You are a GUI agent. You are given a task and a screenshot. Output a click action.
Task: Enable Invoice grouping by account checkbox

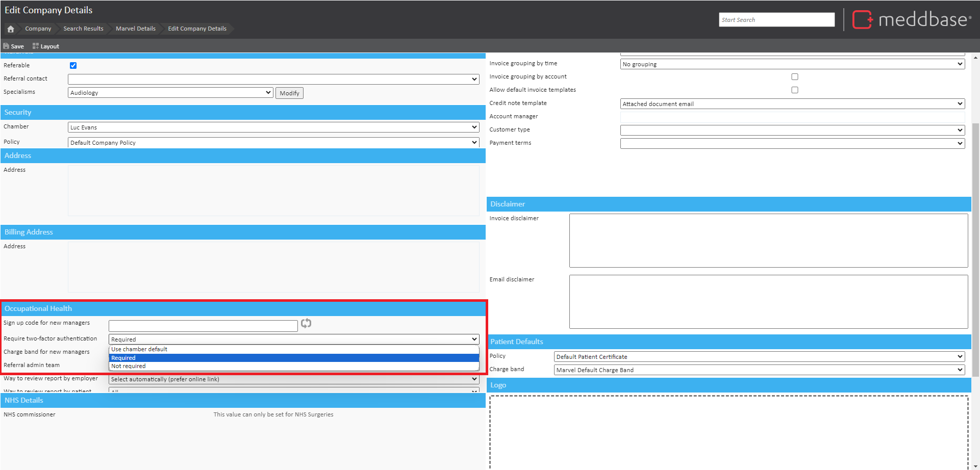tap(794, 77)
